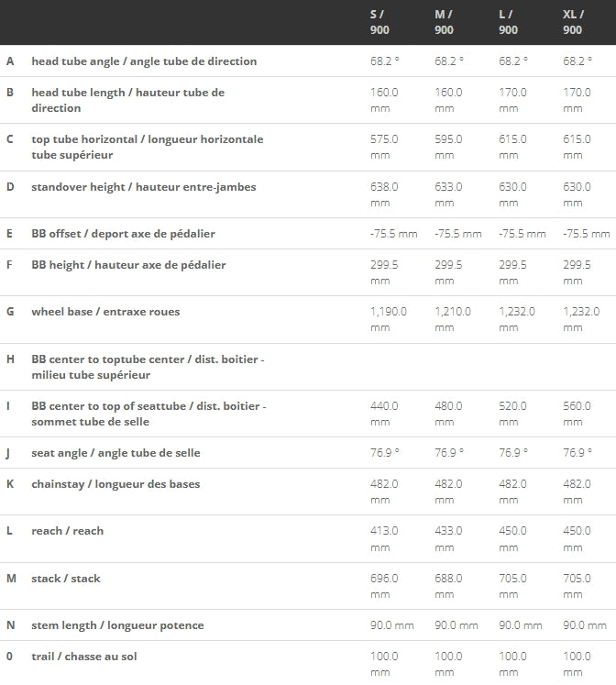Select the chainstay row label
616x685 pixels.
point(115,484)
